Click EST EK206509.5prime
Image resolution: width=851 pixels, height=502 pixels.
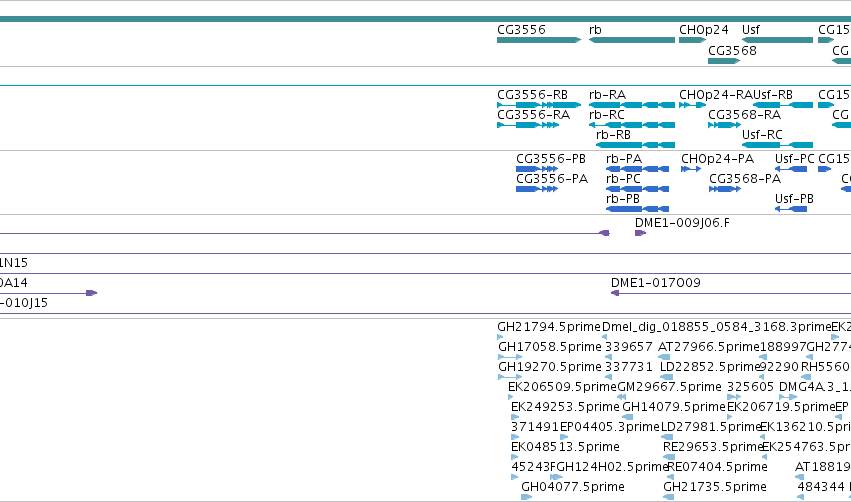pyautogui.click(x=510, y=397)
